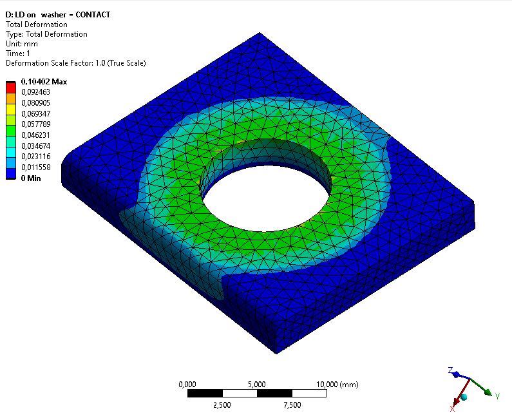512x420 pixels.
Task: Click the 2,500 ruler label
Action: (x=222, y=405)
